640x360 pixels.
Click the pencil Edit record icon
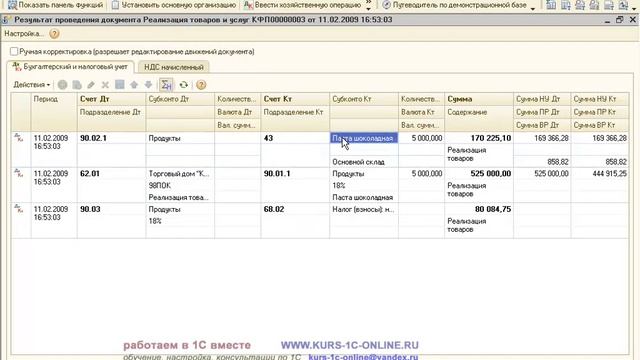click(91, 85)
